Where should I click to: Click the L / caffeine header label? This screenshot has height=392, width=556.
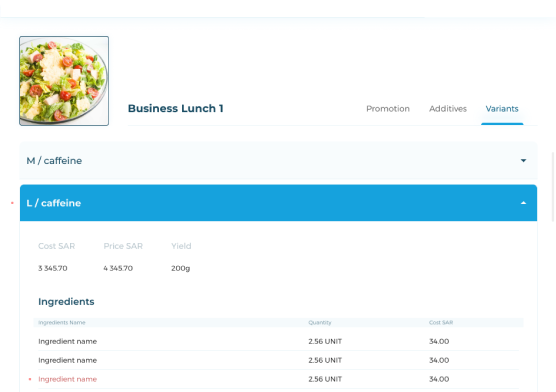54,203
